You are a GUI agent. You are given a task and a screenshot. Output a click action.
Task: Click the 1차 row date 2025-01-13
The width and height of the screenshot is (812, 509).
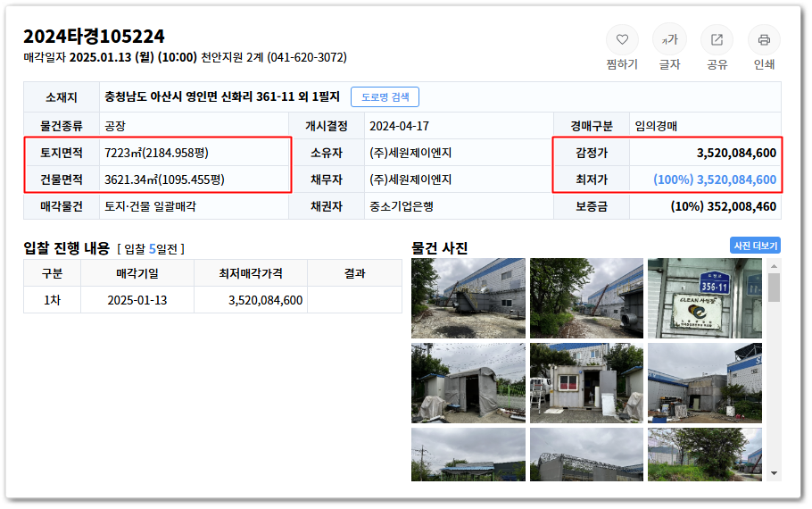coord(137,300)
